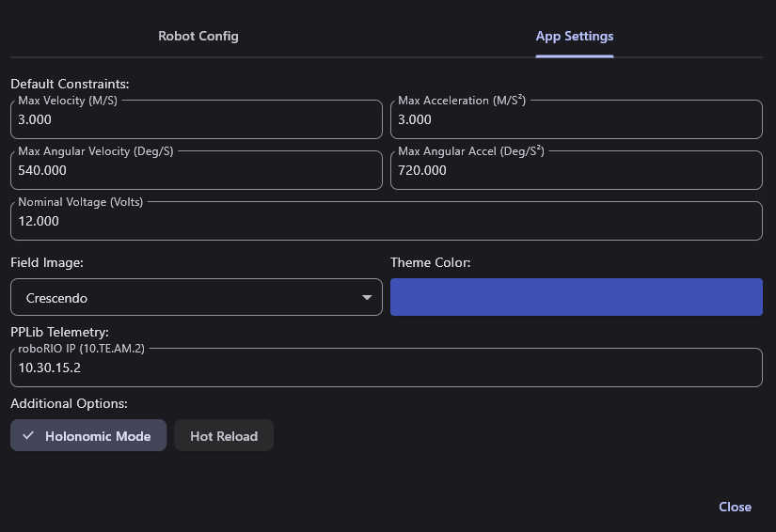Image resolution: width=776 pixels, height=532 pixels.
Task: Click the Max Angular Accel field
Action: [576, 170]
